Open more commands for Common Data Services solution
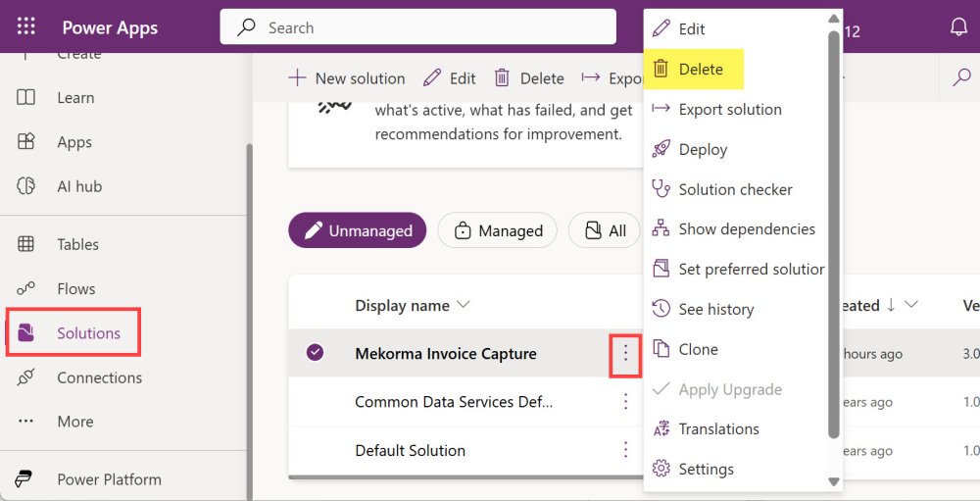This screenshot has height=501, width=980. point(625,401)
